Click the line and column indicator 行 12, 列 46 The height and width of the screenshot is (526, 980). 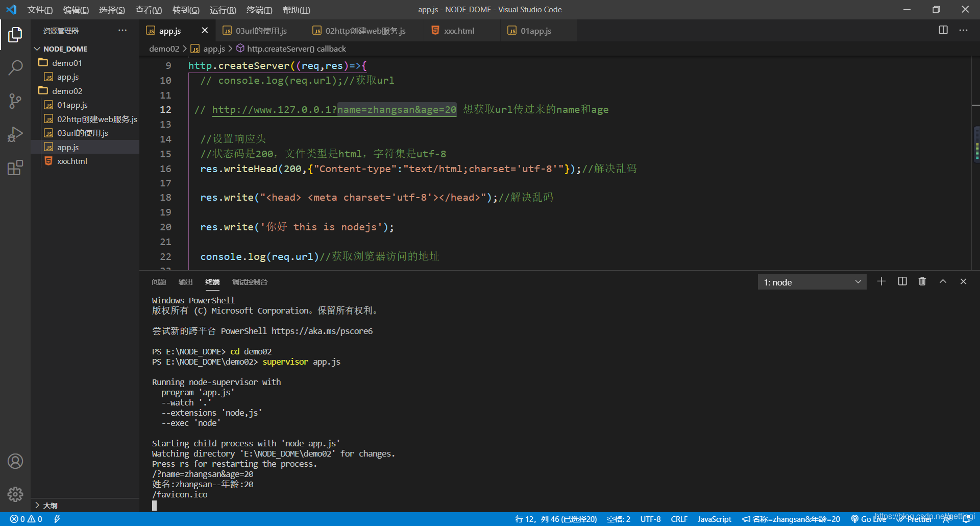click(x=556, y=519)
